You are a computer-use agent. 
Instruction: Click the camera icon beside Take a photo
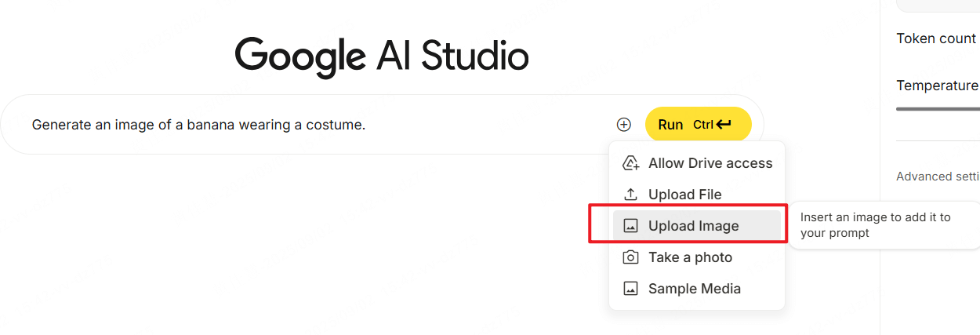click(630, 257)
